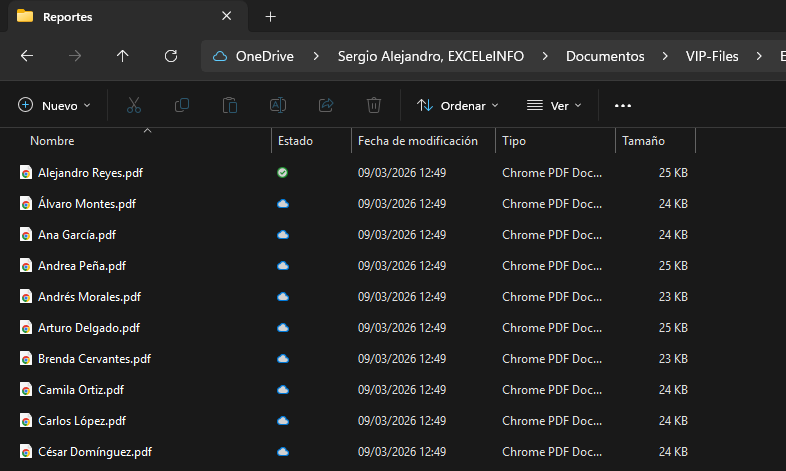
Task: Click modification date of Brenda Cervantes.pdf
Action: pyautogui.click(x=402, y=359)
